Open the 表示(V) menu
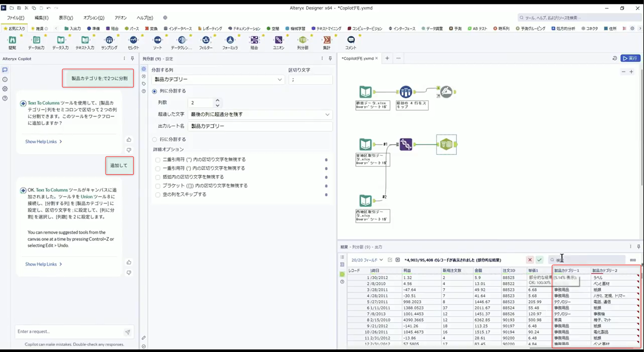Screen dimensions: 644x352 click(x=66, y=18)
